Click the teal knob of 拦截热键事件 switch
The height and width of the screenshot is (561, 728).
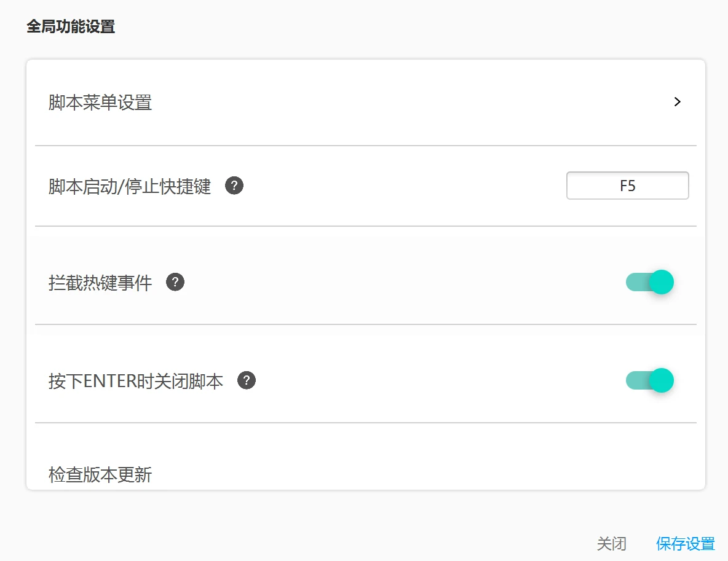tap(661, 282)
